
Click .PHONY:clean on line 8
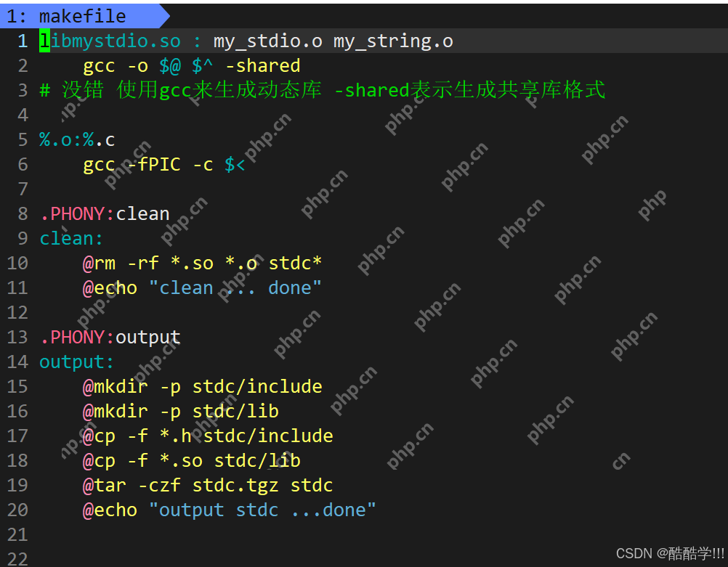(105, 214)
